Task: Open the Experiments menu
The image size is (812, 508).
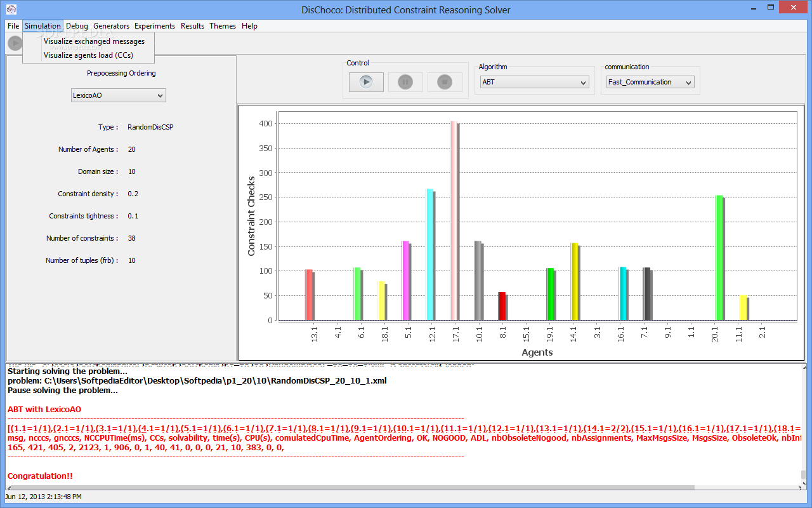Action: (x=155, y=26)
